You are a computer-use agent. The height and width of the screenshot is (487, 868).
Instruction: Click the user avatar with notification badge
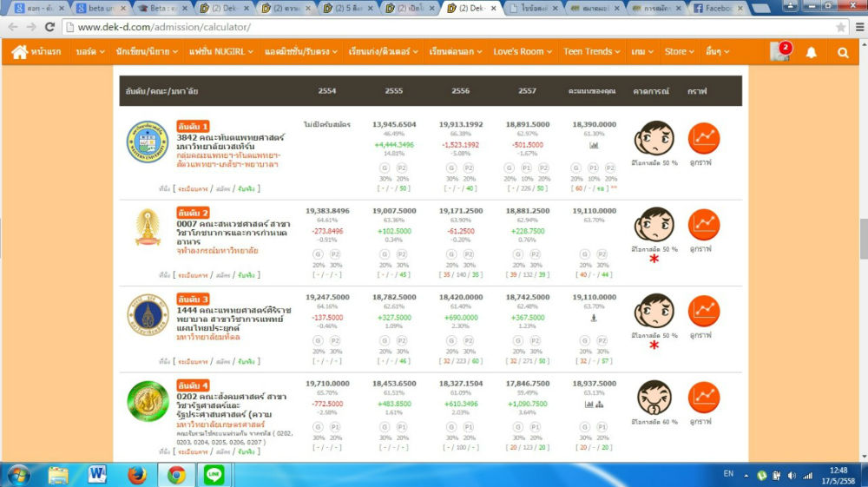coord(779,52)
